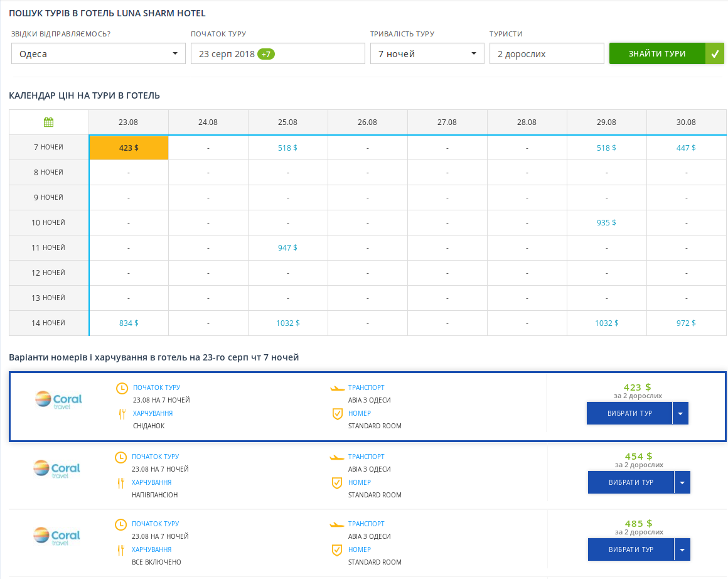Viewport: 728px width, 579px height.
Task: Click the clock icon in the first tour offer
Action: pos(122,389)
